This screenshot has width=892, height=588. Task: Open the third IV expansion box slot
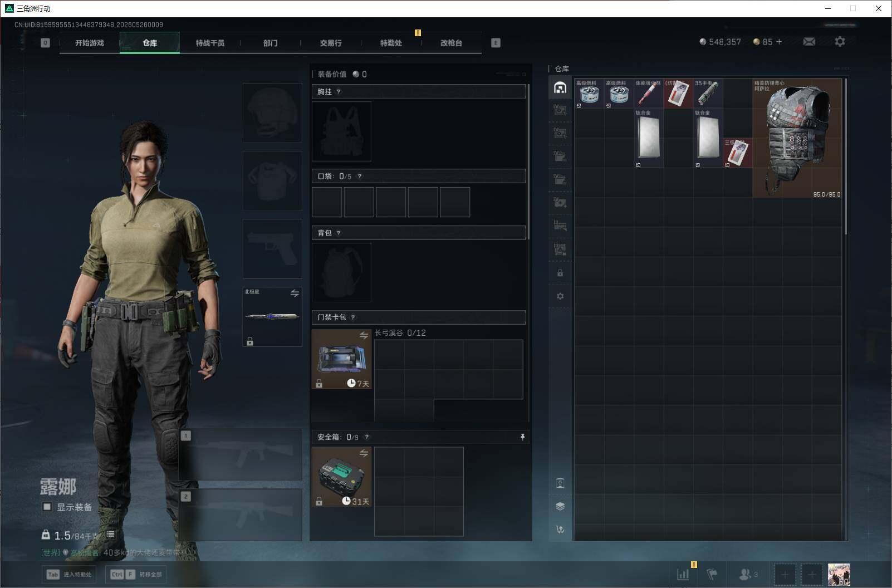pos(560,156)
